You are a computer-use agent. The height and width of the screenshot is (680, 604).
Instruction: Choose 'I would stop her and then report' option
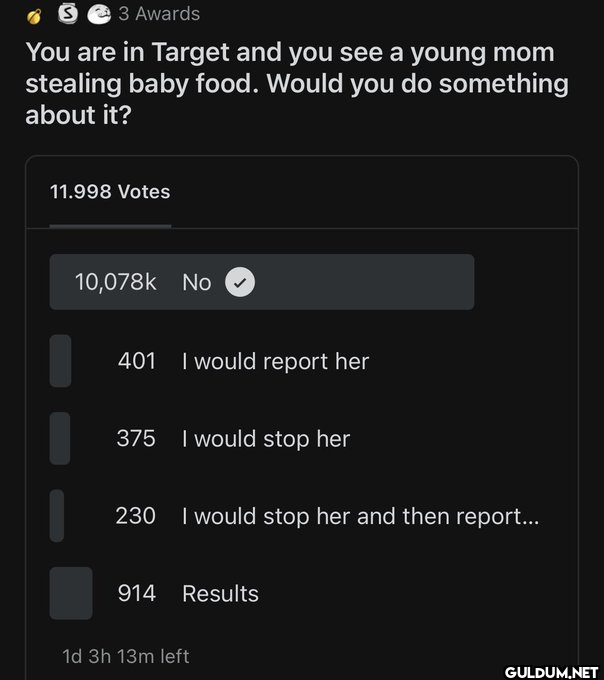(x=360, y=516)
